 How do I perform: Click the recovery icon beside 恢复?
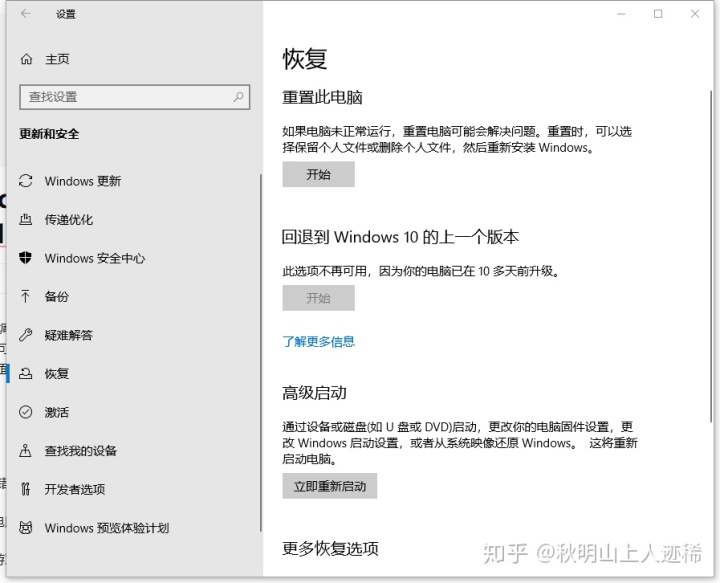pos(26,374)
